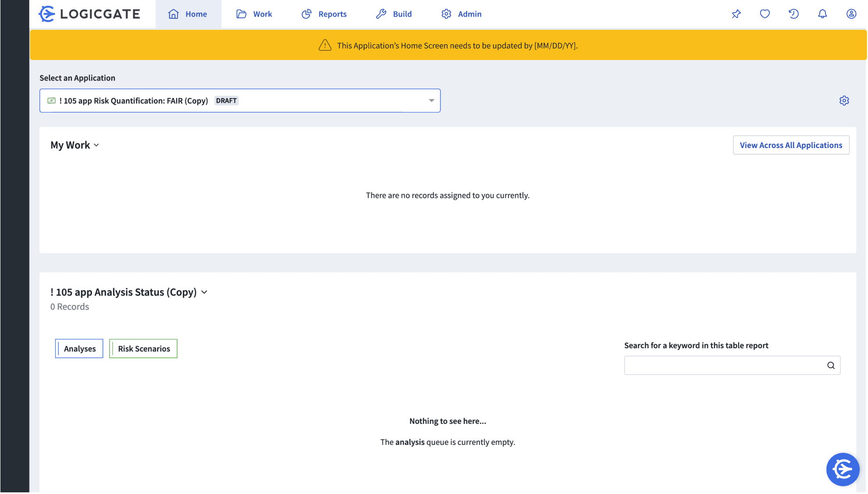Click the warning triangle in banner

(325, 45)
